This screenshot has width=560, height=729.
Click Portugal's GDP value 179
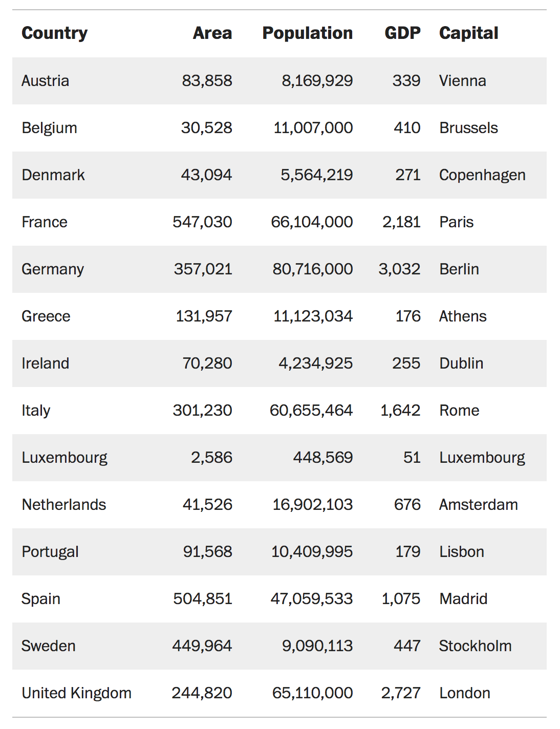(x=407, y=552)
